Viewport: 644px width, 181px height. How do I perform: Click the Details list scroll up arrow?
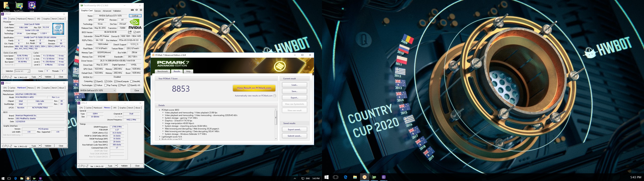(276, 109)
